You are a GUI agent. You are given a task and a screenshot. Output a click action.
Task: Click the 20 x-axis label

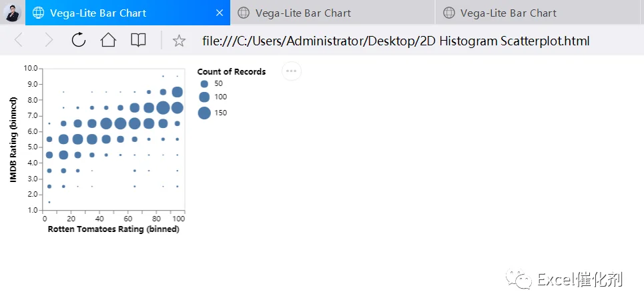tap(71, 218)
